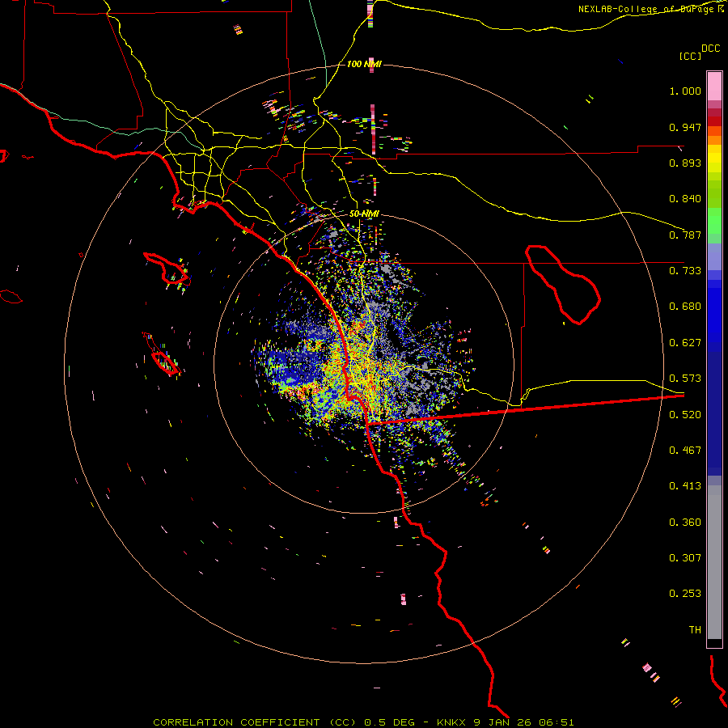Select the 0.680 scale value
Screen dimensions: 728x728
coord(685,307)
